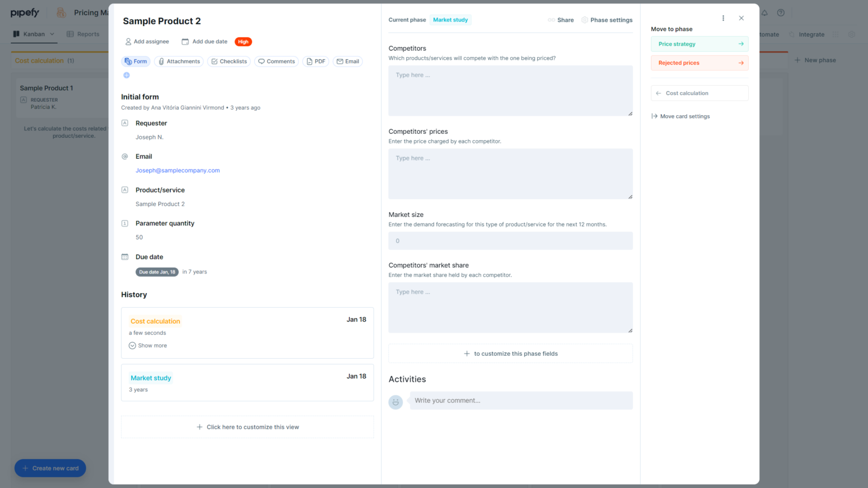The image size is (868, 488).
Task: Open the Comments section
Action: (x=276, y=61)
